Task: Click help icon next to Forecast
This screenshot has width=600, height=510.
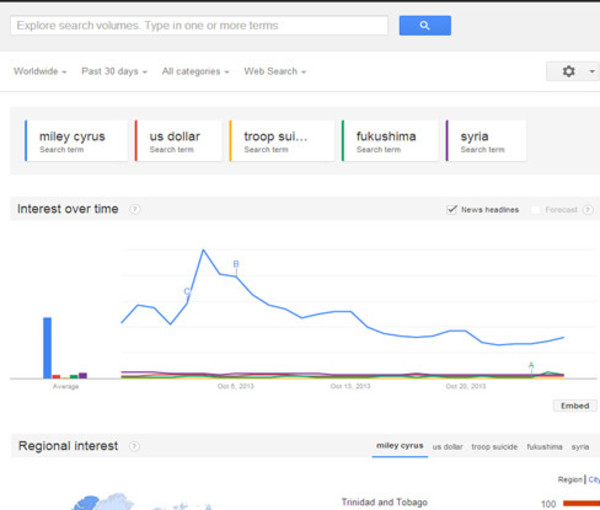Action: pos(588,210)
